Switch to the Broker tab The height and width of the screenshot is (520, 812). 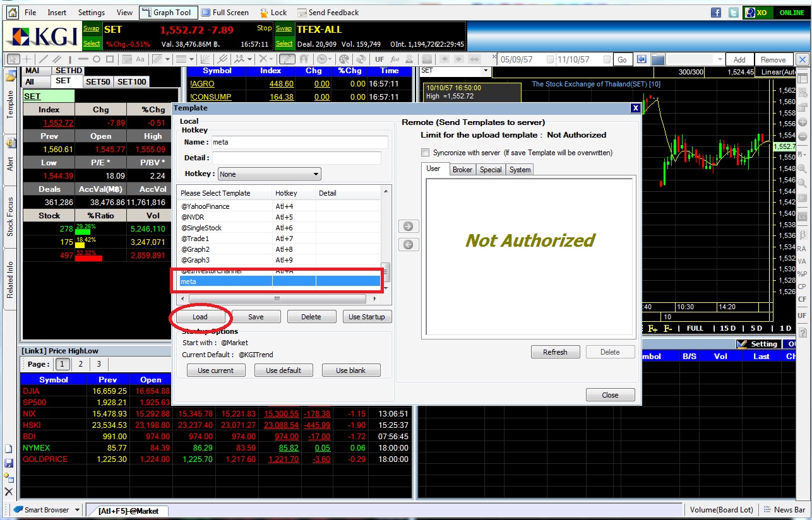[462, 169]
